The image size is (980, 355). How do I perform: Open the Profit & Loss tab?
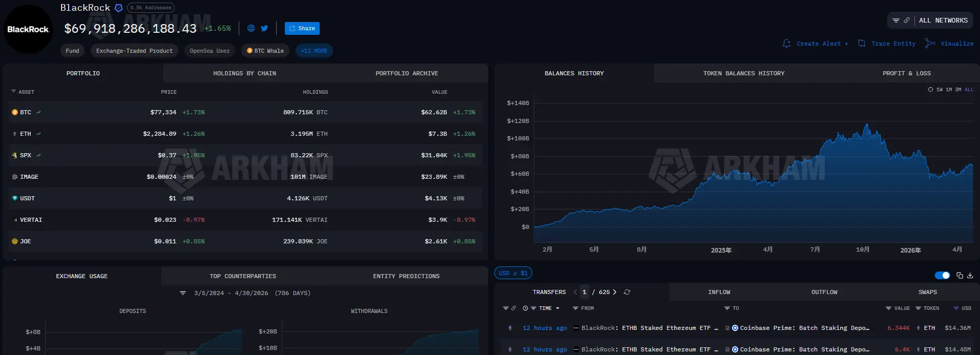point(907,73)
